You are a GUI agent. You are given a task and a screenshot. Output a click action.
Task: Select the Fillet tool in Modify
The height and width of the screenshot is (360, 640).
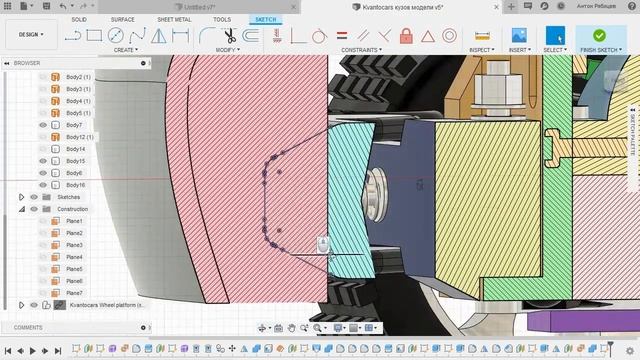[x=207, y=36]
